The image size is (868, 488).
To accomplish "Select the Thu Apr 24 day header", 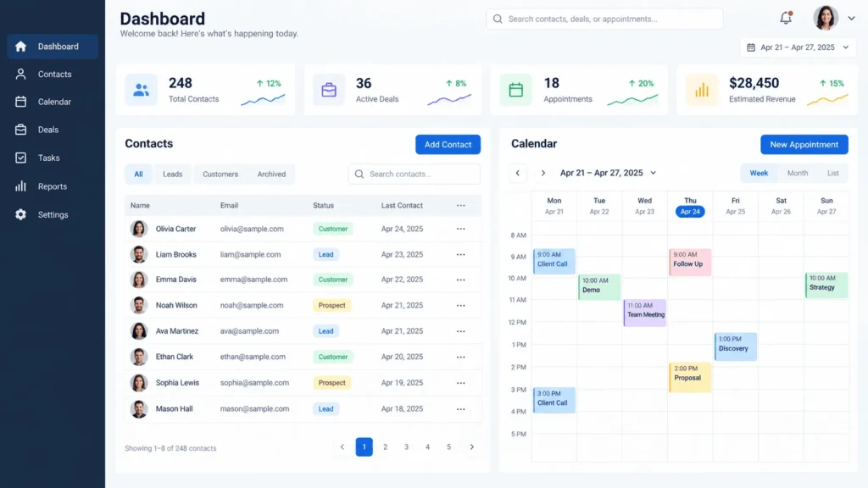I will click(x=690, y=207).
